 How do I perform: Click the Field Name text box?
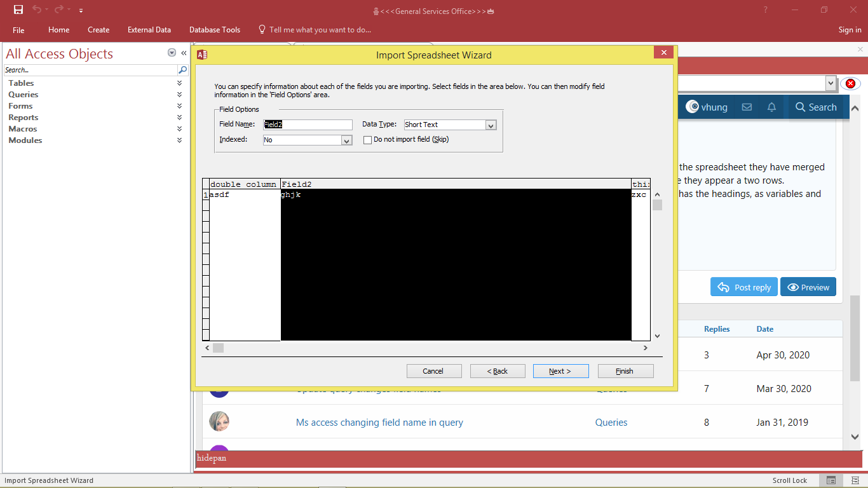tap(308, 125)
